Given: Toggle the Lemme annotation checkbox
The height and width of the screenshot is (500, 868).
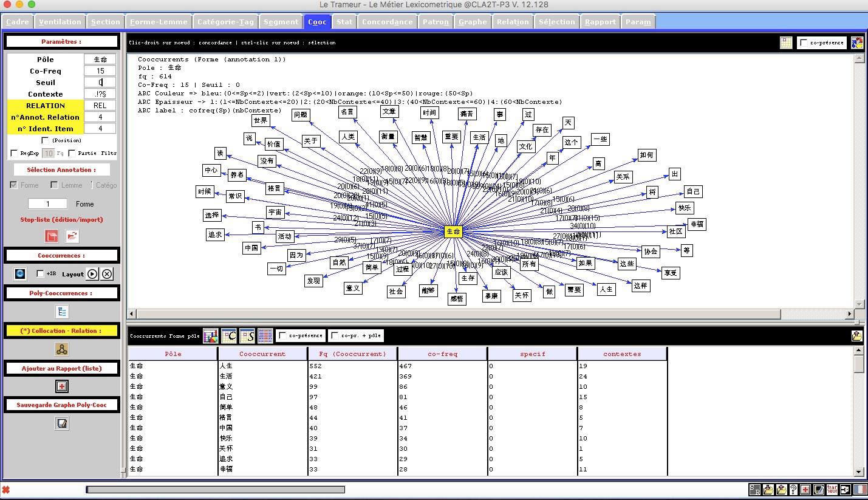Looking at the screenshot, I should 54,185.
